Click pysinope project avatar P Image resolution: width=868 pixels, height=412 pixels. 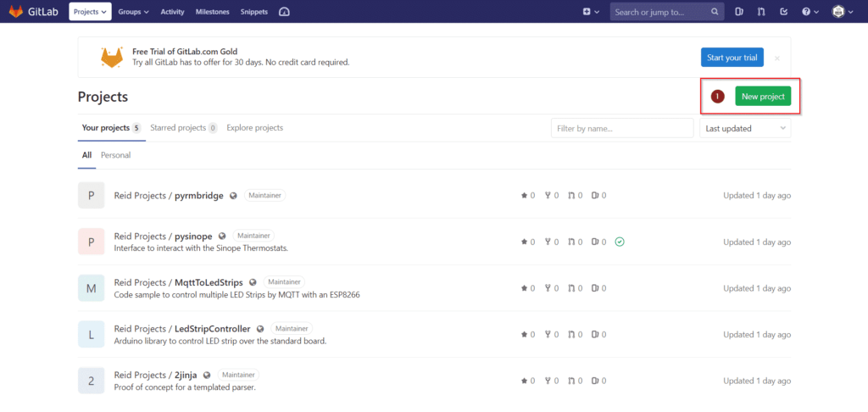tap(92, 242)
